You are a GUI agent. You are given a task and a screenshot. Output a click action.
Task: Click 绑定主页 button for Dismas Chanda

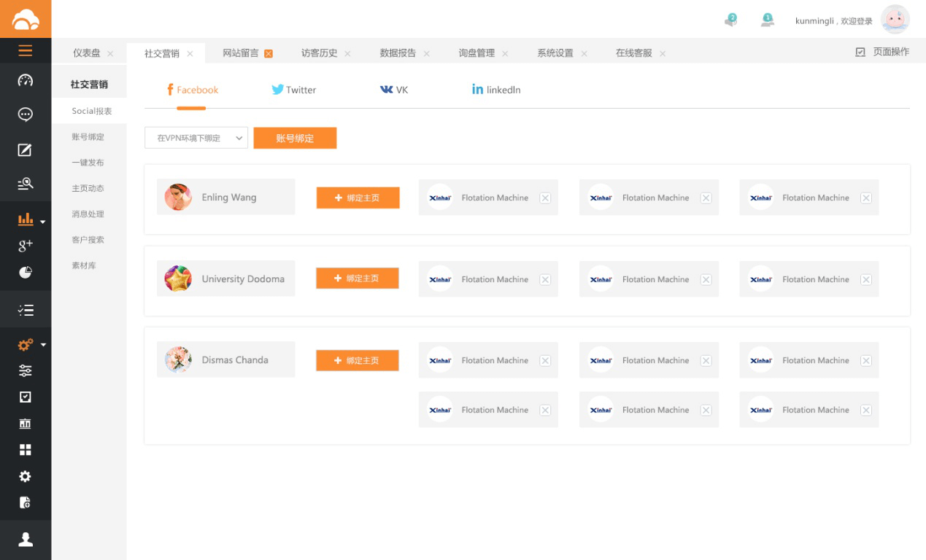(x=357, y=360)
